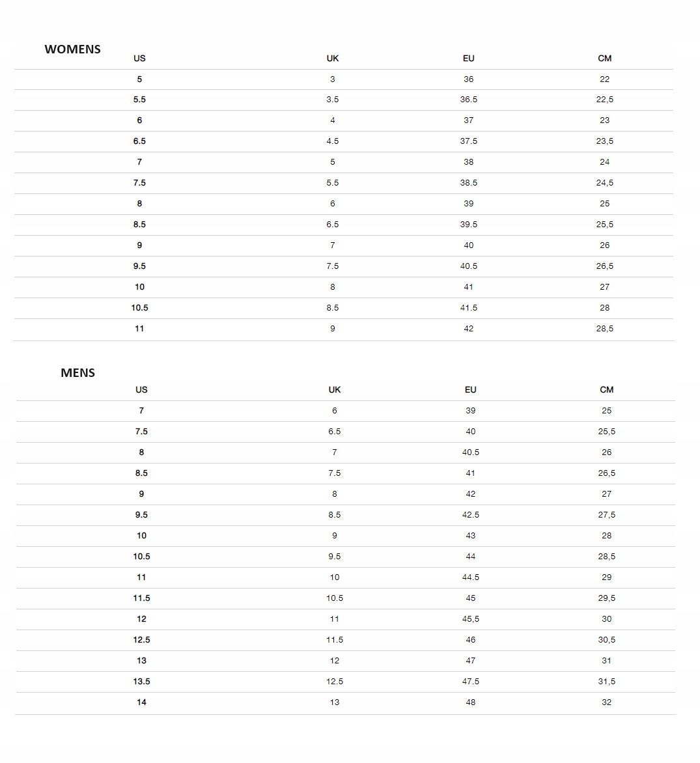
Task: Click EU size 36 in womens table
Action: (468, 79)
